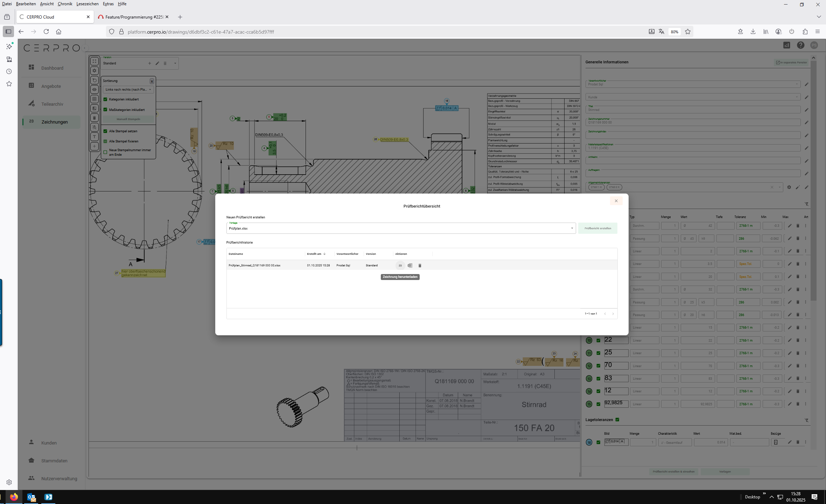Go to Teilearchiv in the sidebar
The width and height of the screenshot is (826, 504).
click(52, 104)
